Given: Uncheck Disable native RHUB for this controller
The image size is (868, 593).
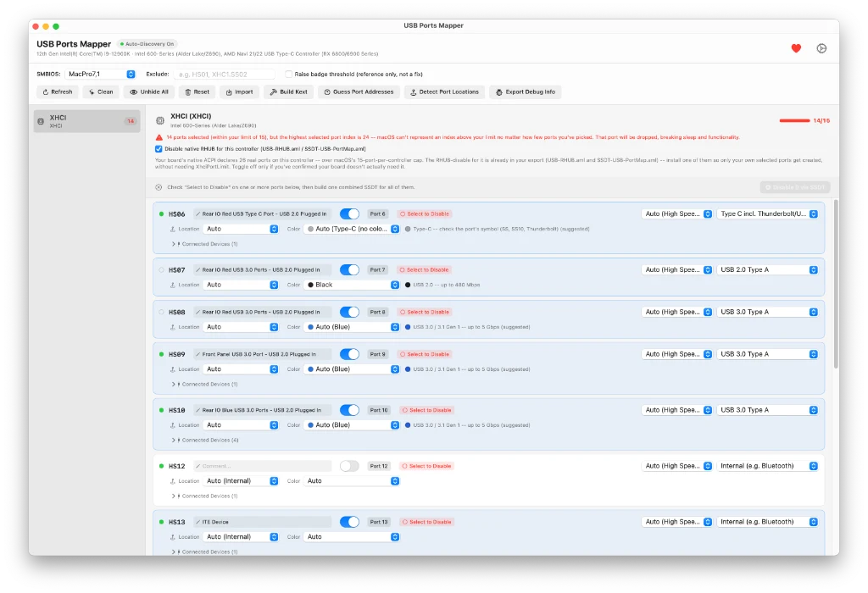Looking at the screenshot, I should 159,149.
